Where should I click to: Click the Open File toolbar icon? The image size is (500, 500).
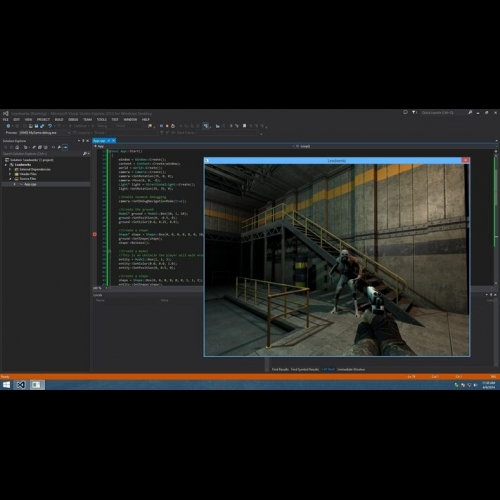31,126
